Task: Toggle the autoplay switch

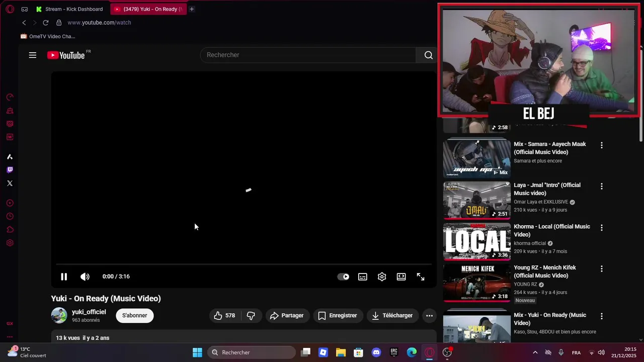Action: click(x=344, y=277)
